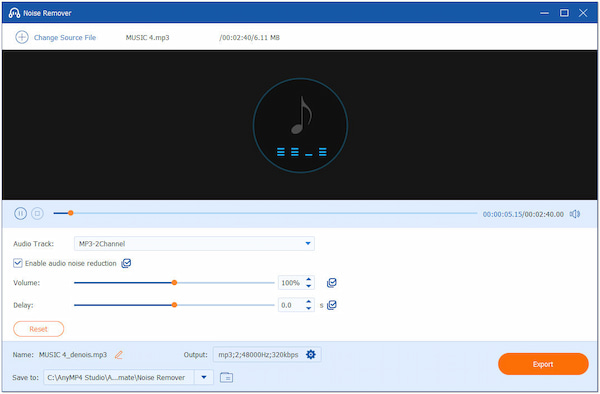
Task: Close the Noise Remover window
Action: point(583,13)
